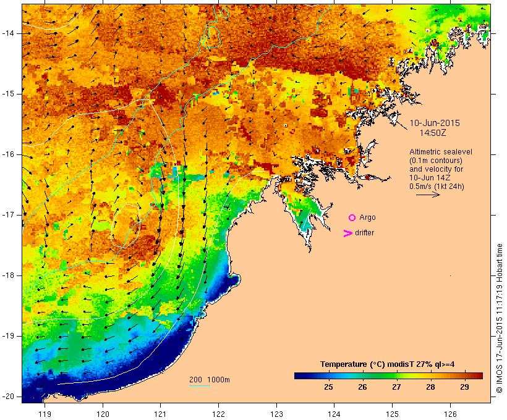Click the '10-Jun-2015' date label
The width and height of the screenshot is (507, 420).
[435, 123]
